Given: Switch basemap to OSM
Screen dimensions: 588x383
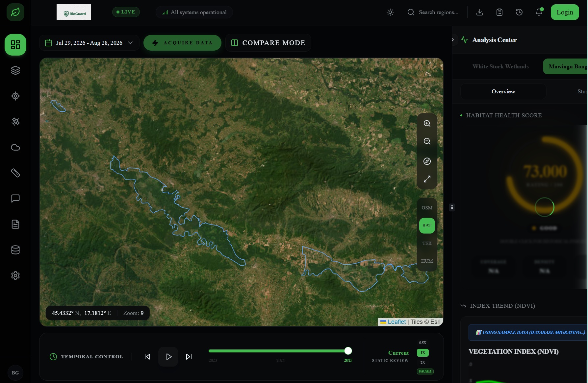Looking at the screenshot, I should (427, 208).
